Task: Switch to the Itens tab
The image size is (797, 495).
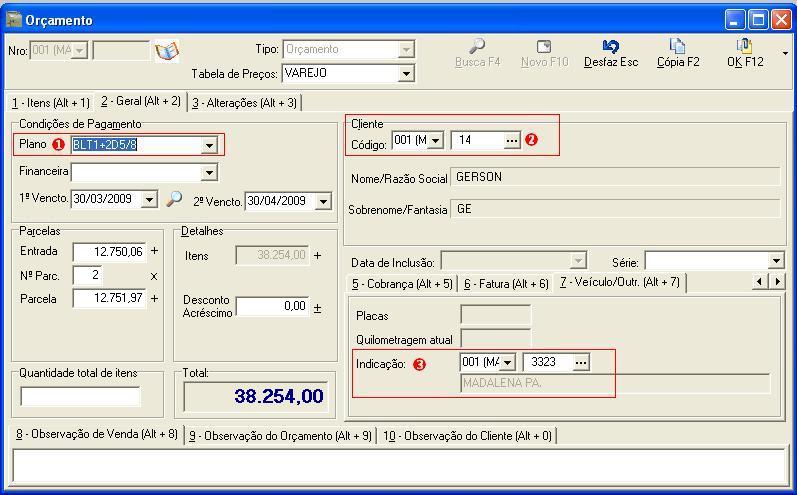Action: pos(51,102)
